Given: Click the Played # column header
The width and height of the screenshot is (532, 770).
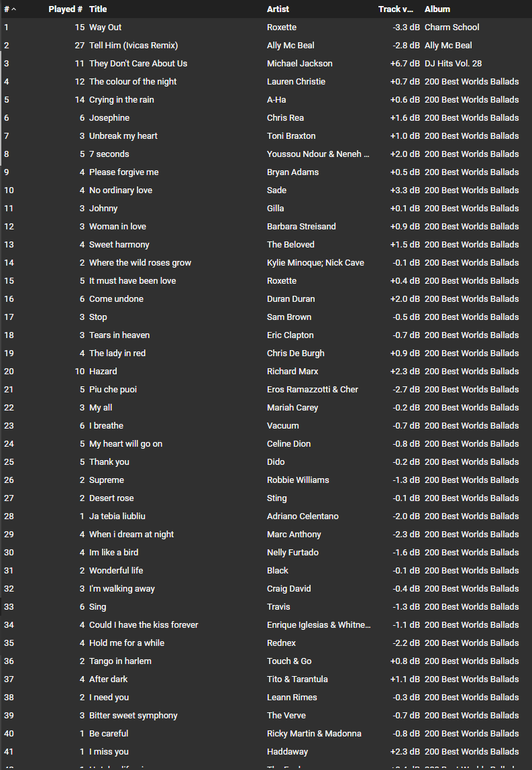Looking at the screenshot, I should (x=65, y=9).
